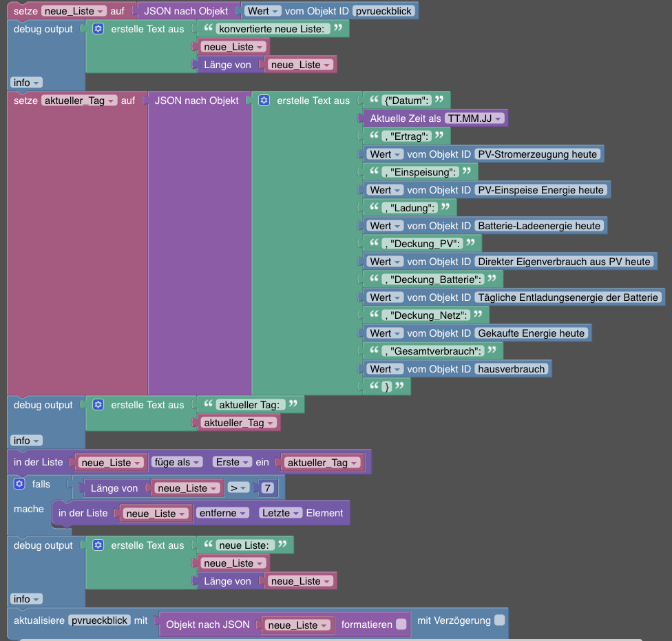672x641 pixels.
Task: Enable the formatieren checkbox
Action: (x=401, y=624)
